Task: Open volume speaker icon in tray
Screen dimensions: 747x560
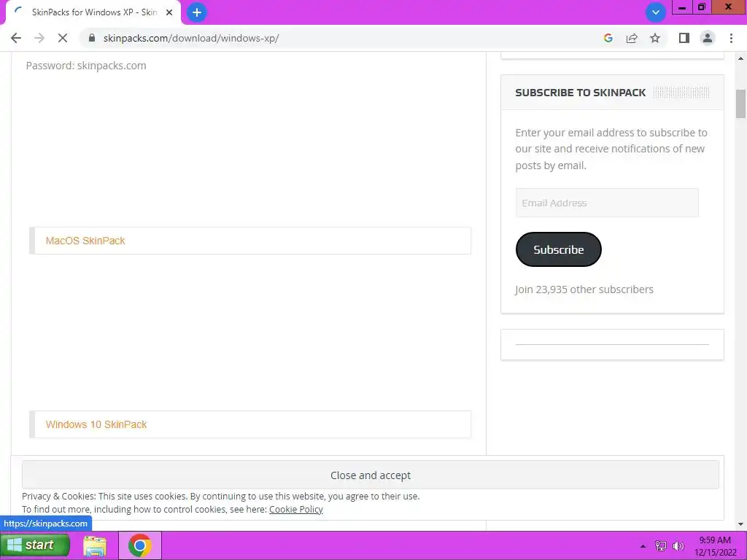Action: [678, 546]
